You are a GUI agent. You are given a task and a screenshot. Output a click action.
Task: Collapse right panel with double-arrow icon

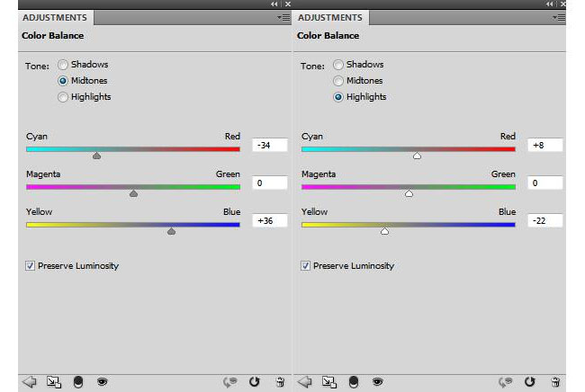pos(550,4)
